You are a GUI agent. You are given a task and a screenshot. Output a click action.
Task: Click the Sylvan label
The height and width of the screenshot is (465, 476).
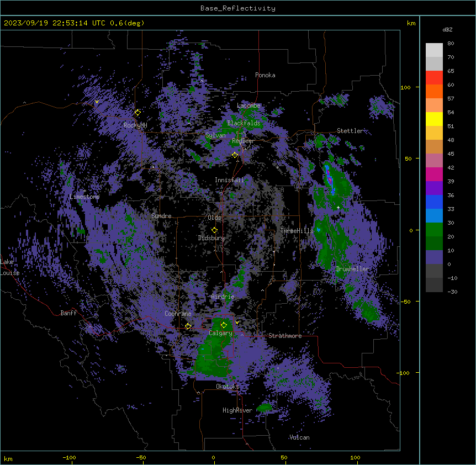click(x=215, y=135)
